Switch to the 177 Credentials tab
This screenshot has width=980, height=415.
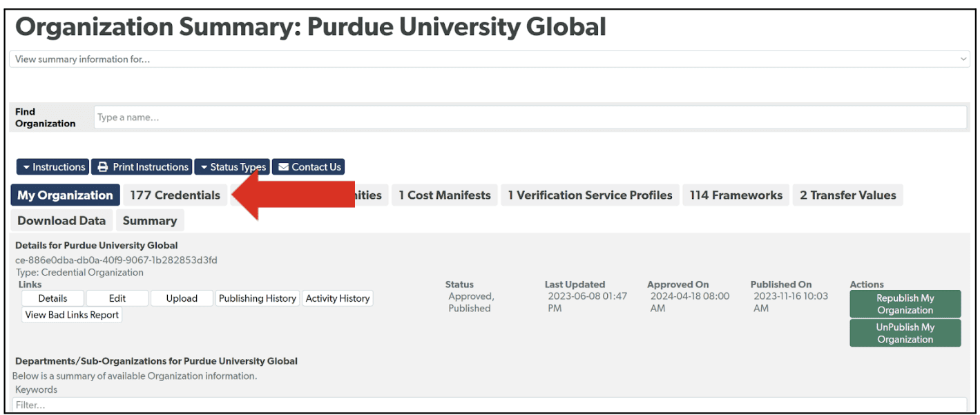pos(175,195)
